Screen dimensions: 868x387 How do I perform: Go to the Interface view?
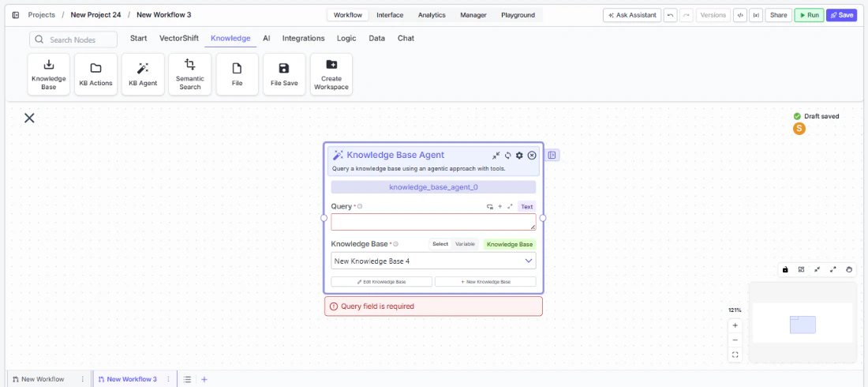(x=390, y=15)
